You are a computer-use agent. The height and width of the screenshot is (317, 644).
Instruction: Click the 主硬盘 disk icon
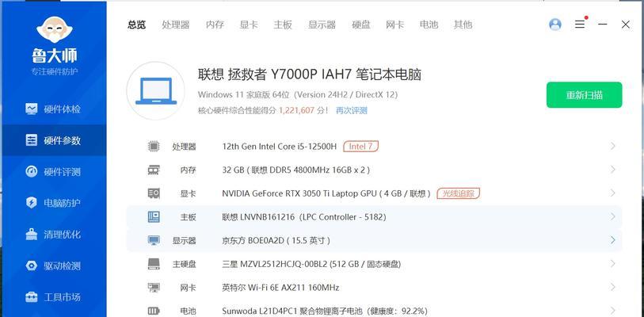(154, 264)
